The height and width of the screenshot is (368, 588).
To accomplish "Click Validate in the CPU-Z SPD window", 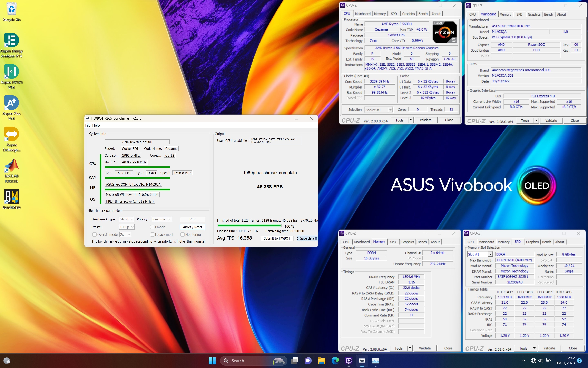I will coord(549,348).
